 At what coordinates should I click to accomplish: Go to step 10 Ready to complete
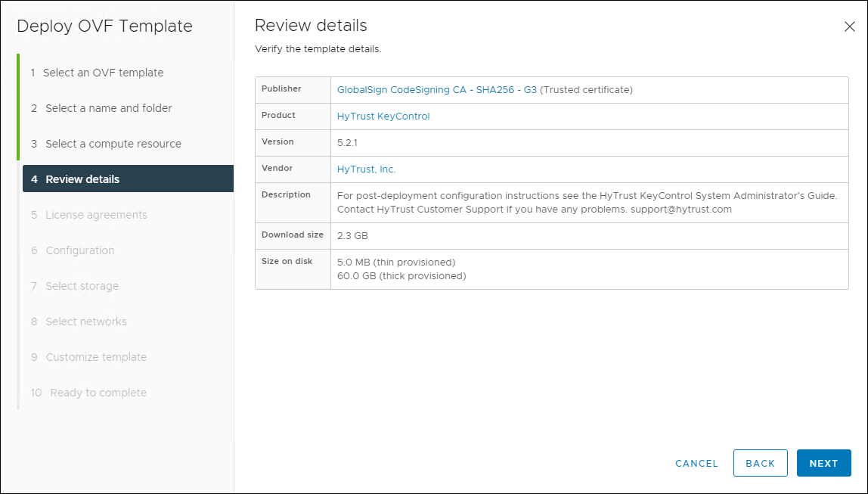(x=89, y=393)
